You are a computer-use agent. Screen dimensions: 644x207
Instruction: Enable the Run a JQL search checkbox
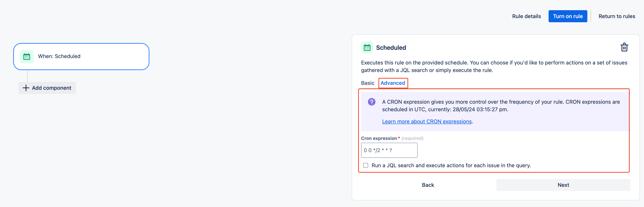click(365, 165)
